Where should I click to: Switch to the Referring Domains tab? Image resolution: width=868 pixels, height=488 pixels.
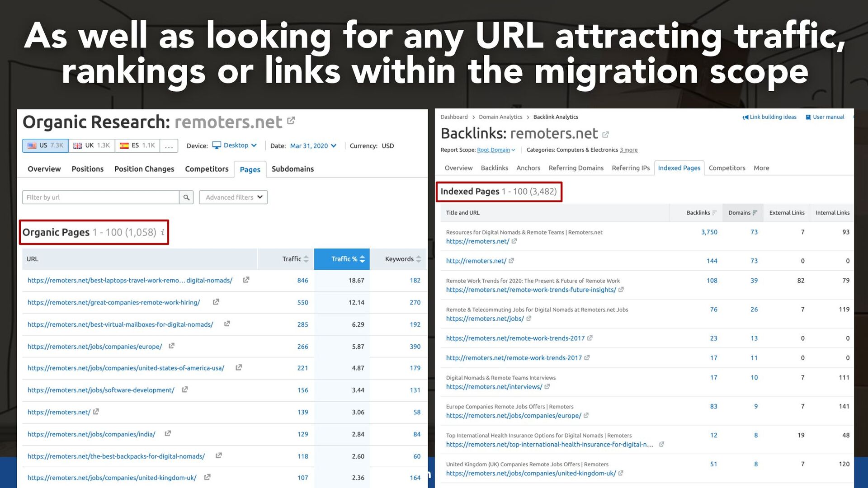[x=576, y=168]
